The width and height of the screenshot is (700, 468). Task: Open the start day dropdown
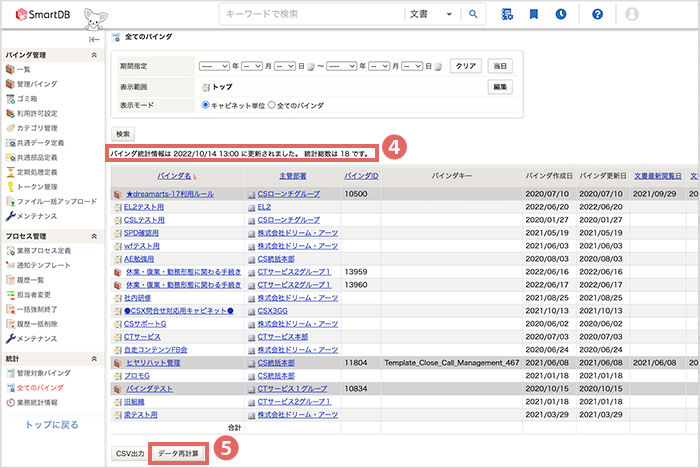pyautogui.click(x=285, y=66)
